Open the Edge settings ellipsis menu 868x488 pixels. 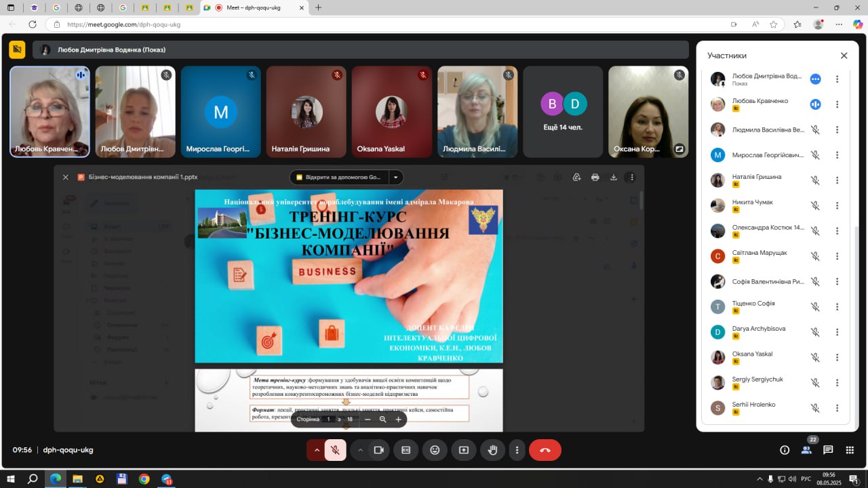[839, 24]
